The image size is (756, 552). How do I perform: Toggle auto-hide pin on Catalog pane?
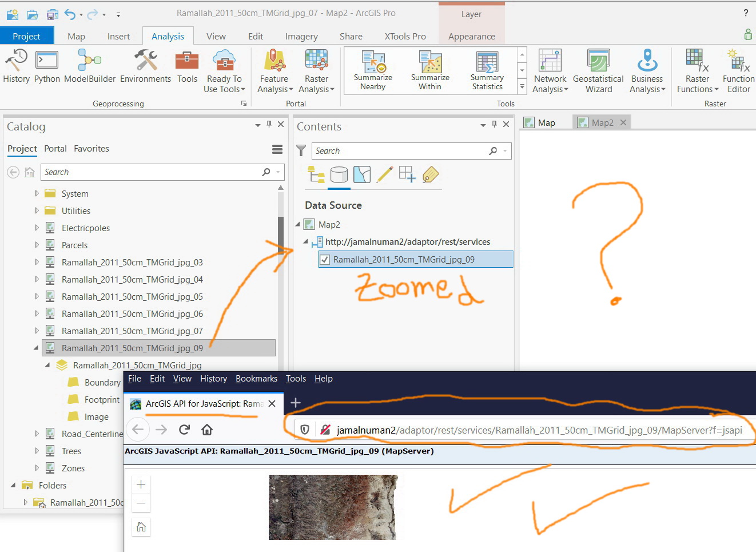(x=269, y=124)
